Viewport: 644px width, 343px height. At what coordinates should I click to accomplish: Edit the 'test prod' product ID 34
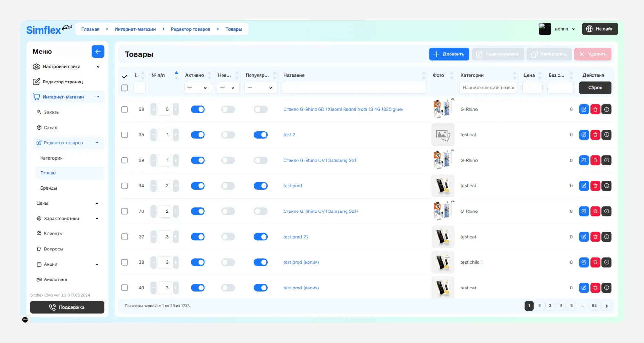pos(584,186)
